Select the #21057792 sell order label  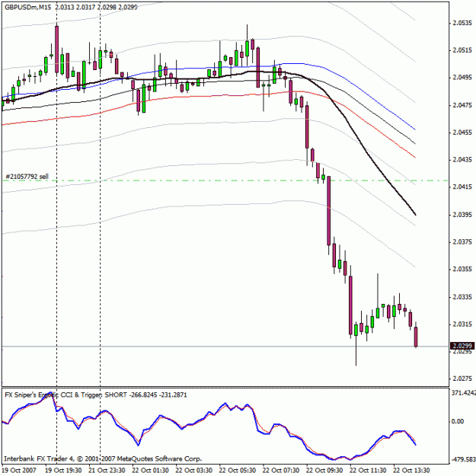point(27,177)
